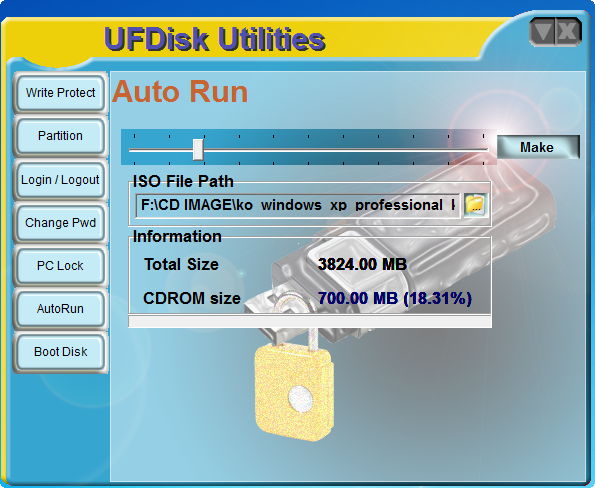The height and width of the screenshot is (488, 595).
Task: Go to the Change Pwd section
Action: 60,223
